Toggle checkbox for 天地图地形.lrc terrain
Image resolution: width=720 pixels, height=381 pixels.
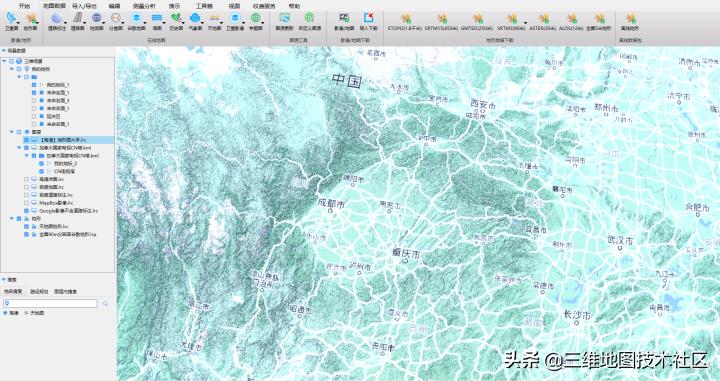coord(27,226)
